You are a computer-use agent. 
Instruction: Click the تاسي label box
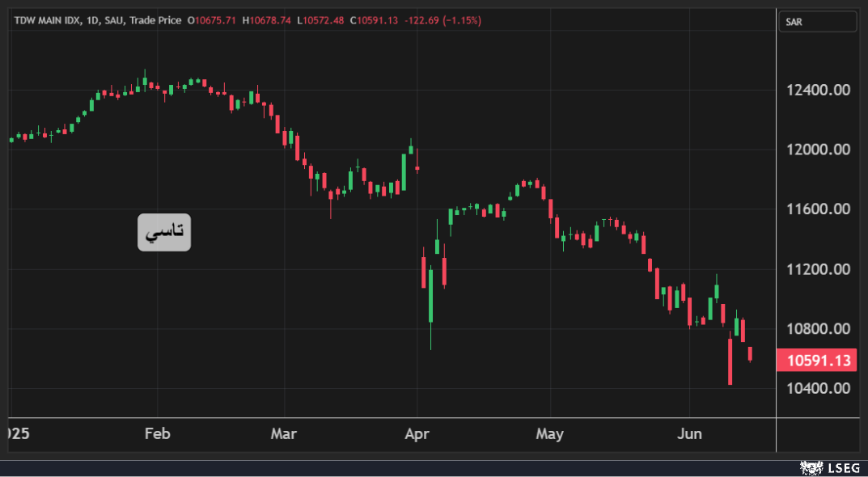[x=164, y=232]
